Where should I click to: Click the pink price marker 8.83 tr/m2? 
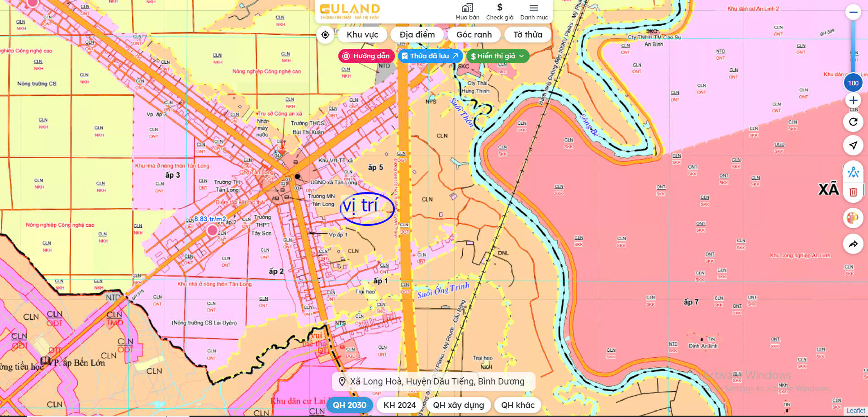point(212,230)
